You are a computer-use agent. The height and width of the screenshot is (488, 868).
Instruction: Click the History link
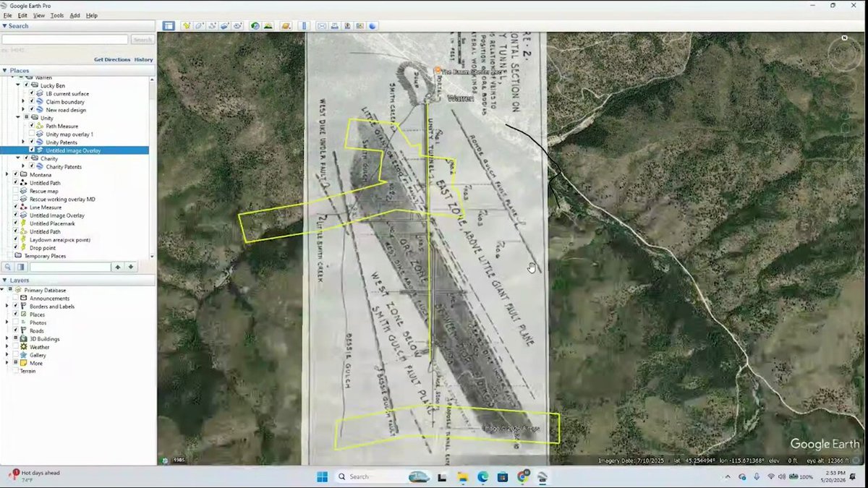(x=143, y=59)
